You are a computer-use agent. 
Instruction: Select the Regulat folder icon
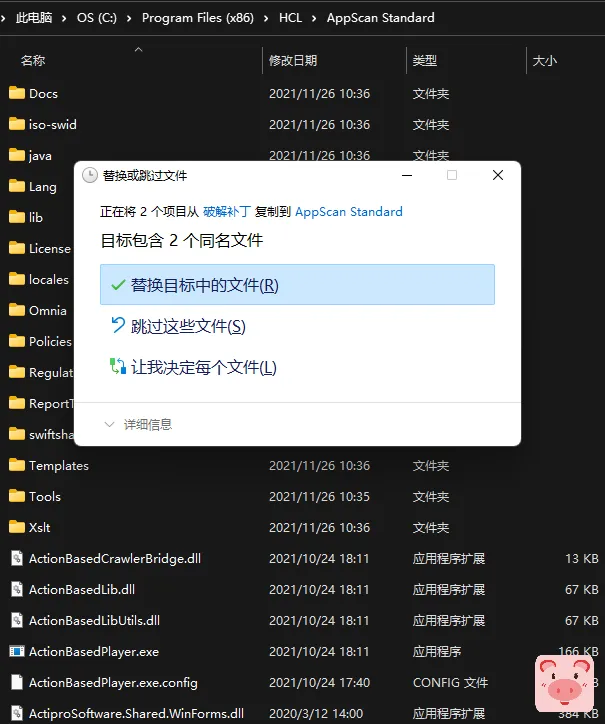tap(17, 372)
